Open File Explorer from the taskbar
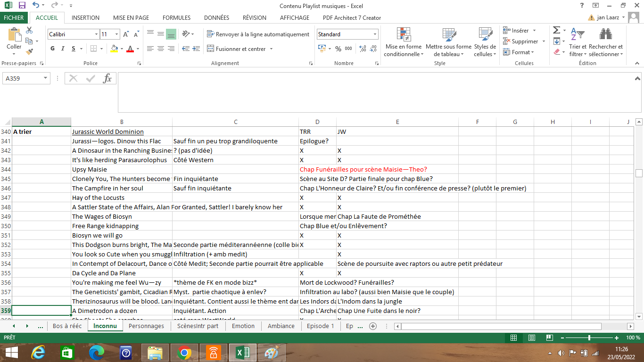This screenshot has width=644, height=362. [x=155, y=353]
